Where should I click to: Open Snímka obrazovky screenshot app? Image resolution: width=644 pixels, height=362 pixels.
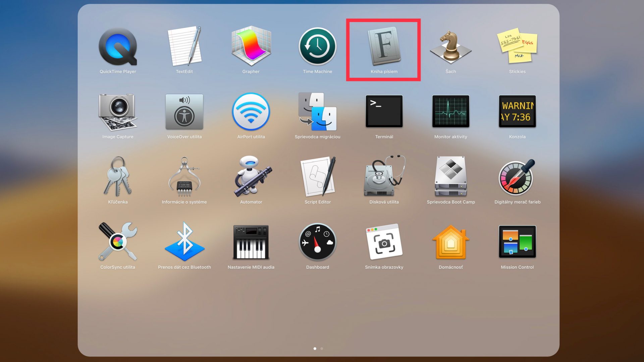pyautogui.click(x=384, y=242)
